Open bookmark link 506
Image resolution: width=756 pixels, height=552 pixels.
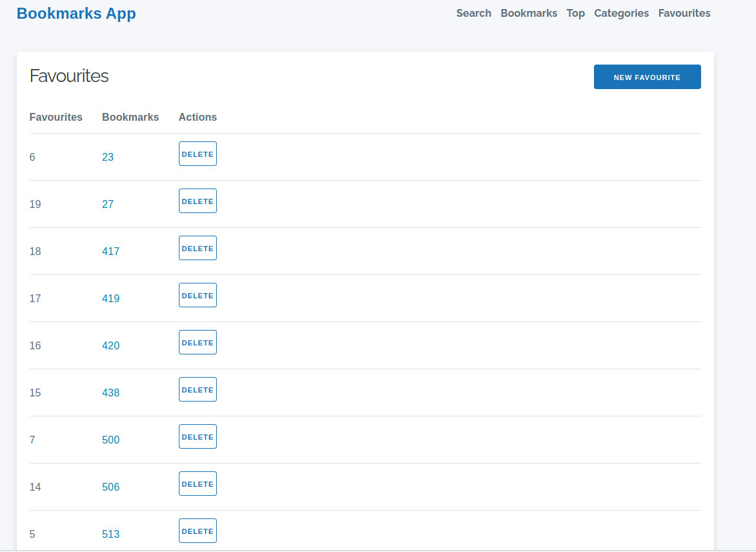pos(111,487)
